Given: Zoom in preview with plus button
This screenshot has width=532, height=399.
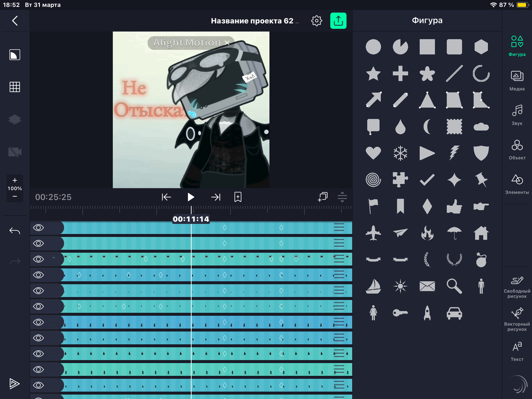Looking at the screenshot, I should click(15, 180).
